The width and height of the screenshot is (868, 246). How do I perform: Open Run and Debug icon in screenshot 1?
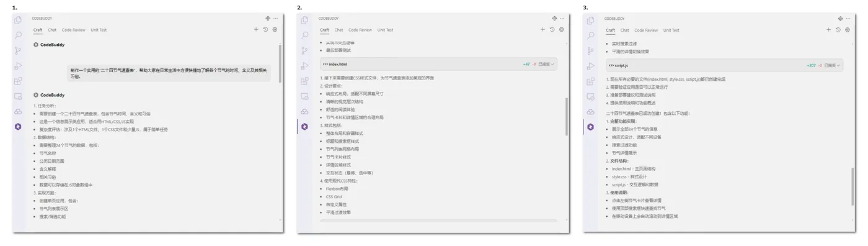18,66
